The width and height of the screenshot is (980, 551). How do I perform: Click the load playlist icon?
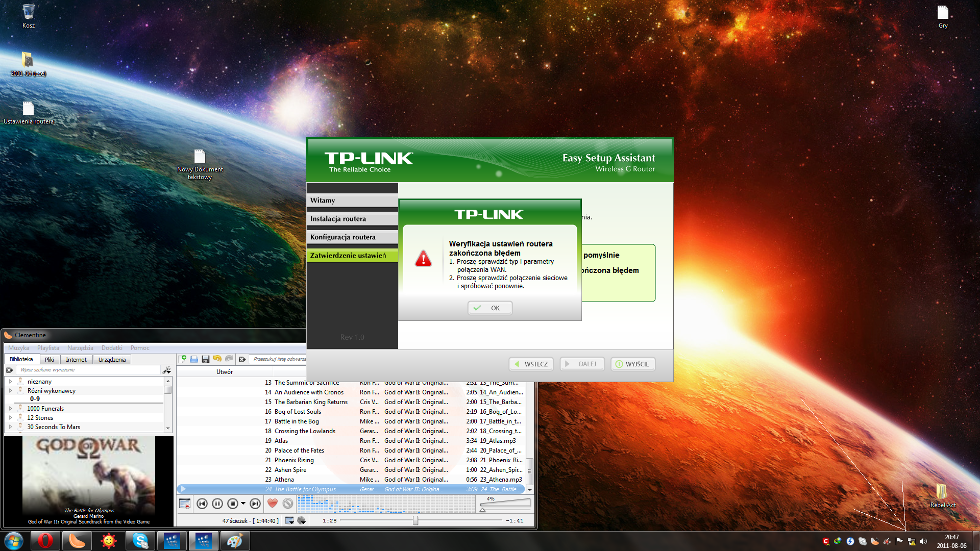click(x=194, y=359)
